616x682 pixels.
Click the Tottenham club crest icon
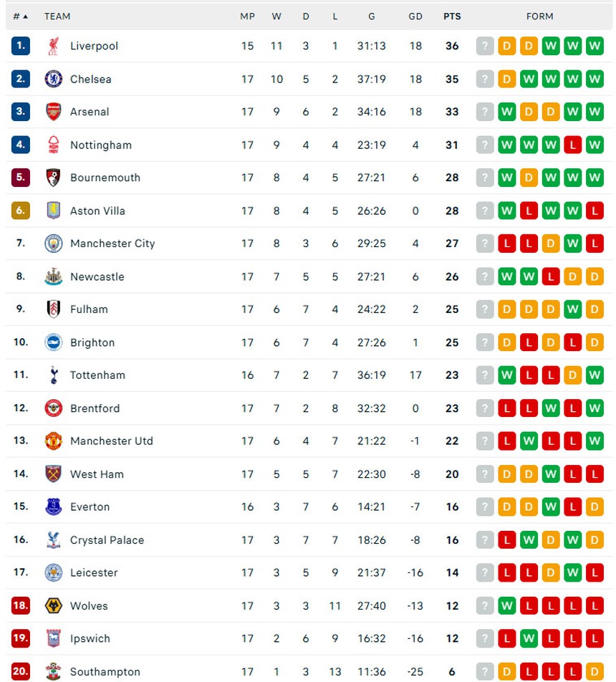click(x=54, y=375)
